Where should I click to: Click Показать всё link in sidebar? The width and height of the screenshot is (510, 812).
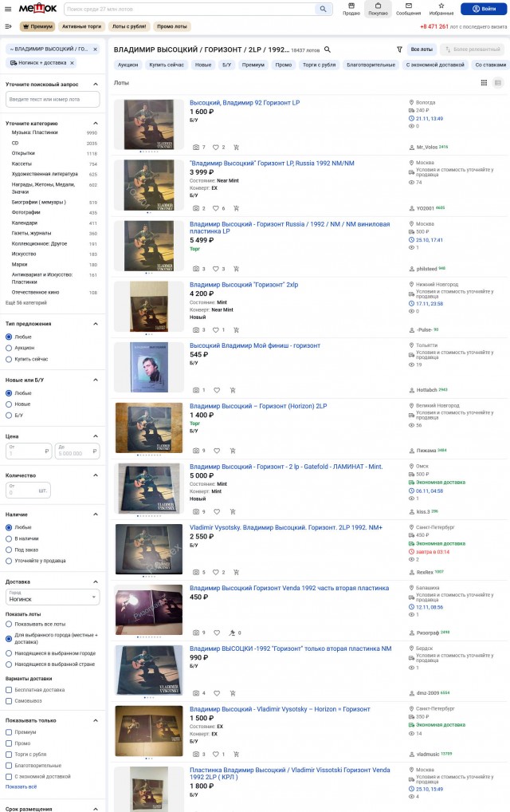pyautogui.click(x=22, y=786)
